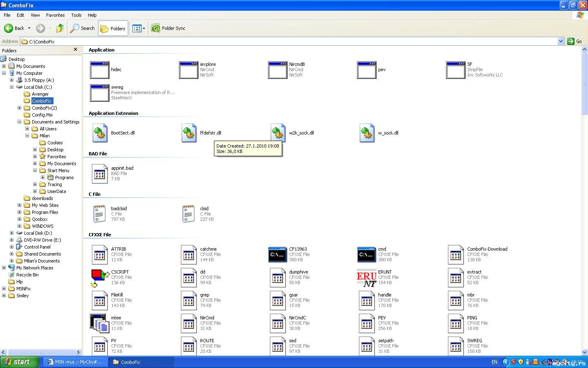
Task: Go up one folder level
Action: (60, 28)
